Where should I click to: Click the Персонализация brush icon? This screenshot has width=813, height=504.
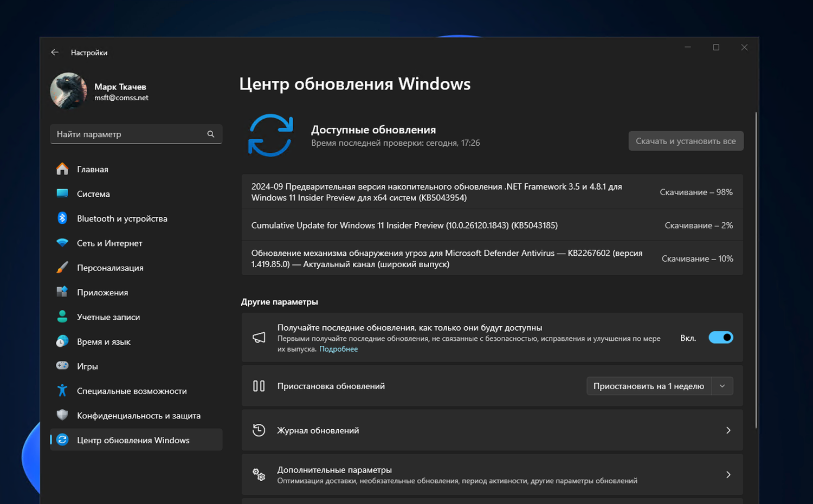pos(62,267)
